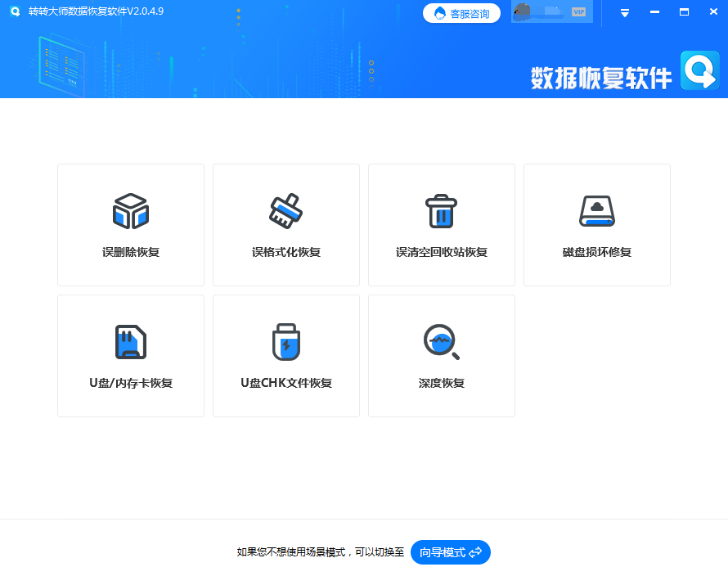
Task: Contact support via the 客服咨询 button
Action: [x=461, y=12]
